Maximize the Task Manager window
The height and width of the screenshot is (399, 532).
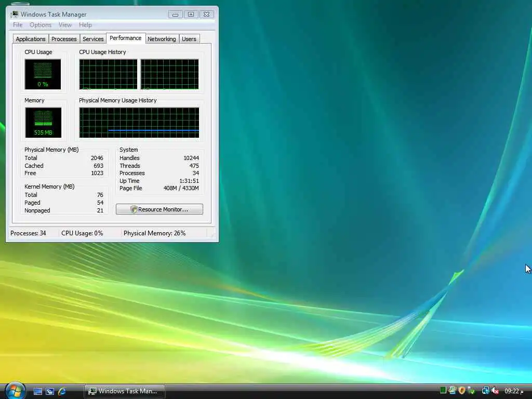click(191, 14)
